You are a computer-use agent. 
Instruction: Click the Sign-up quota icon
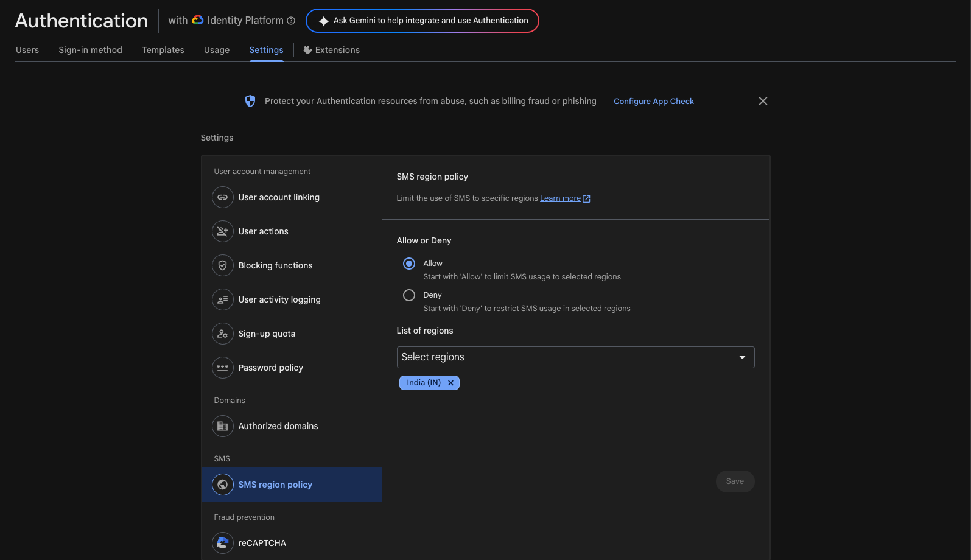point(223,334)
